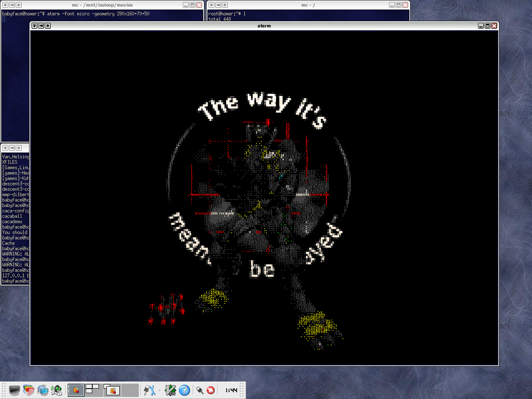Launch the Vim editor icon in the panel
The image size is (532, 399).
click(170, 390)
